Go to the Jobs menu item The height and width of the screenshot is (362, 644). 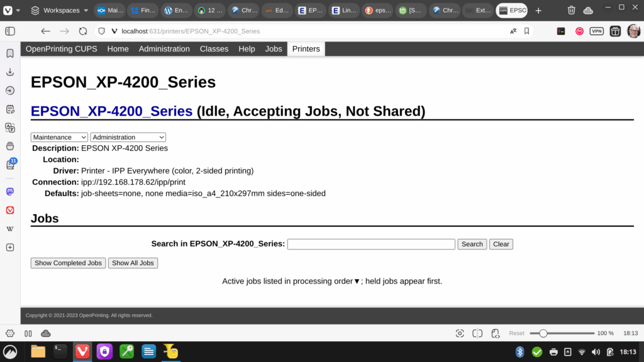(274, 49)
